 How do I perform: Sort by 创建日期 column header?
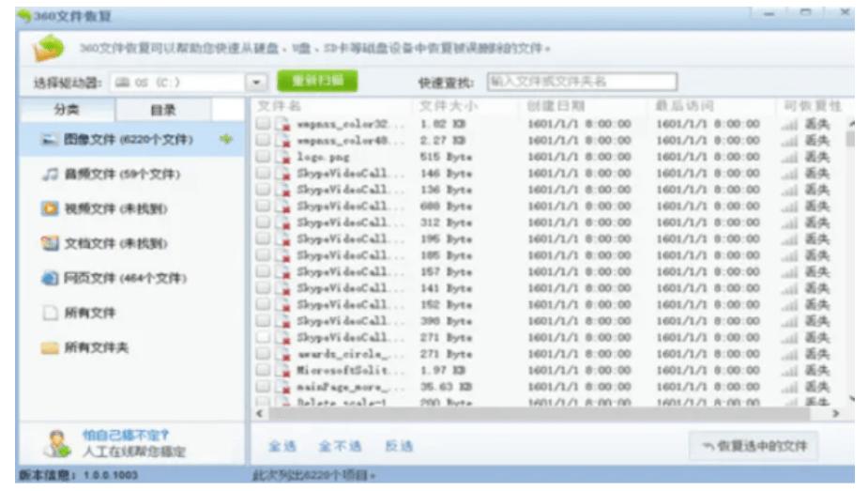(556, 106)
